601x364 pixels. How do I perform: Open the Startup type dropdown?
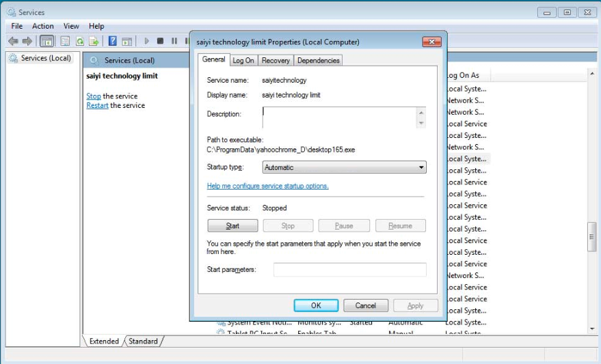[x=344, y=167]
